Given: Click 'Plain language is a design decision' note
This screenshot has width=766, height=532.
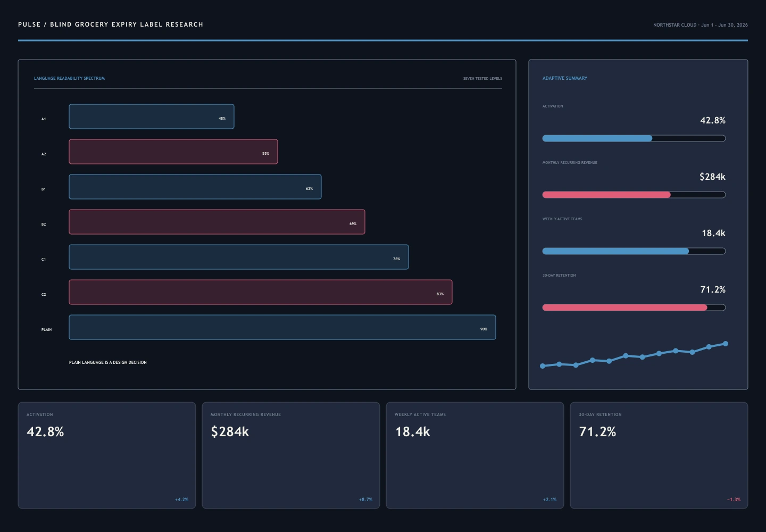Looking at the screenshot, I should point(108,362).
